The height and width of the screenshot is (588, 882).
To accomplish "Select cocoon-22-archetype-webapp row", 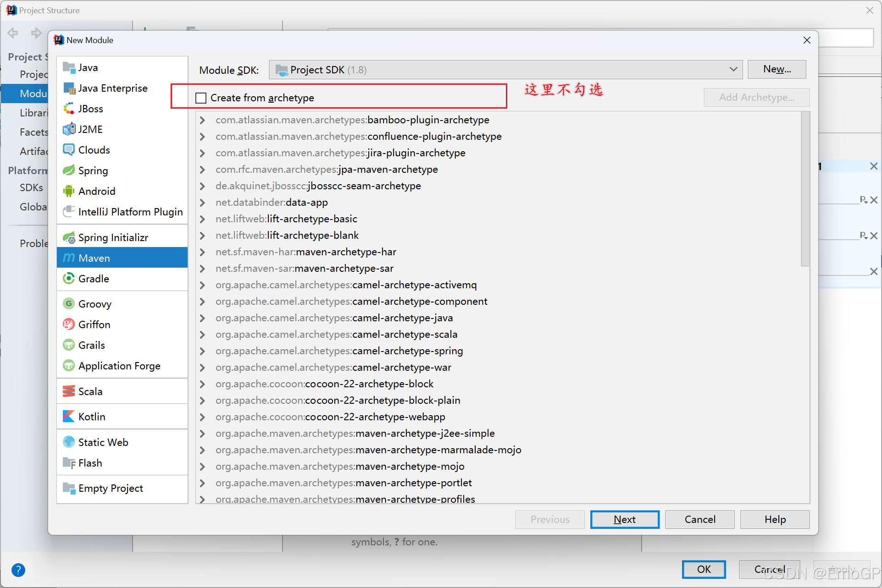I will [x=498, y=417].
